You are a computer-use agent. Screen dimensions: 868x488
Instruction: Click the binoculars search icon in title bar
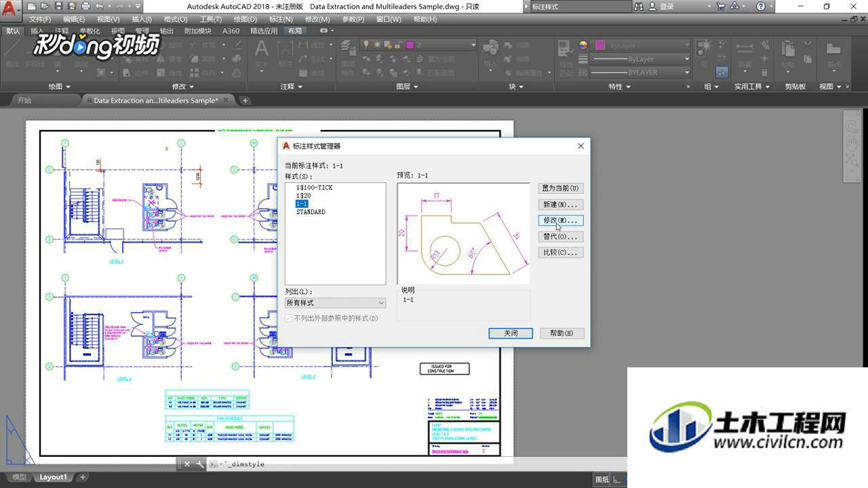tap(639, 6)
